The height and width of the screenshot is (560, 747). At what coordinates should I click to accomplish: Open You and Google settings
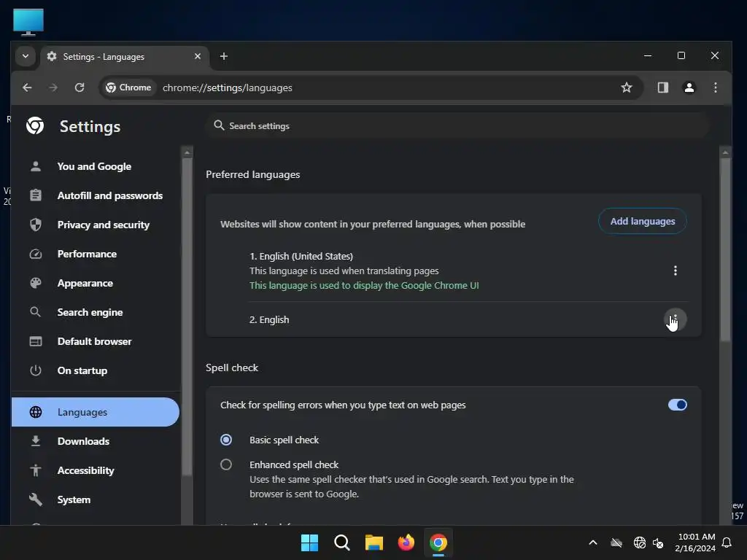tap(96, 167)
